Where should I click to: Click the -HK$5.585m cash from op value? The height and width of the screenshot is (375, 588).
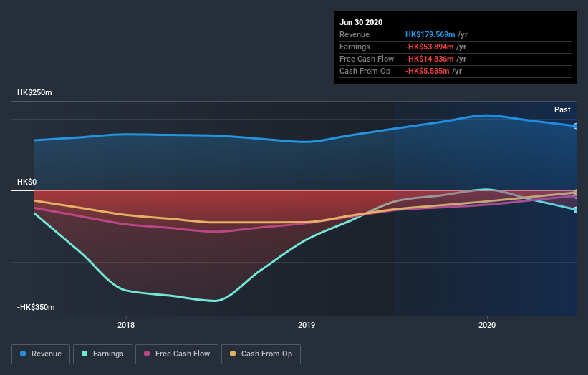tap(427, 71)
